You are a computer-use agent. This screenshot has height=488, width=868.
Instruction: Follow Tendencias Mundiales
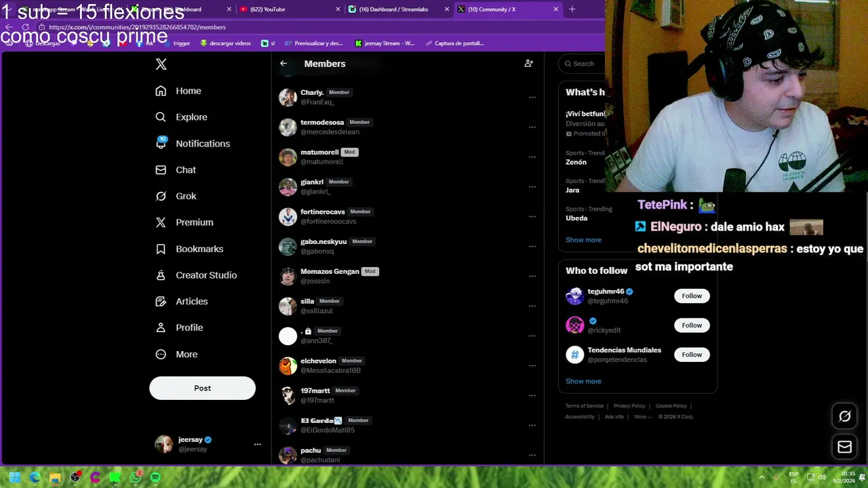click(692, 354)
